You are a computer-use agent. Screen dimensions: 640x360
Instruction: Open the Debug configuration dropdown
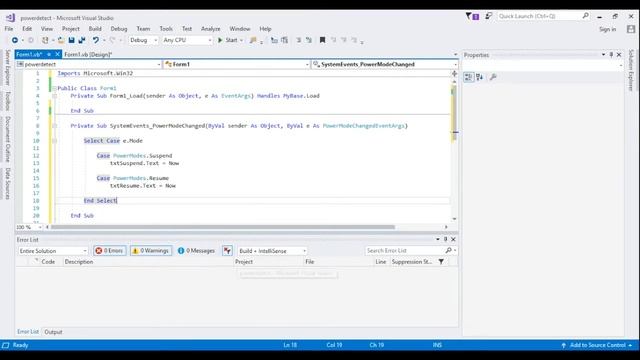143,40
